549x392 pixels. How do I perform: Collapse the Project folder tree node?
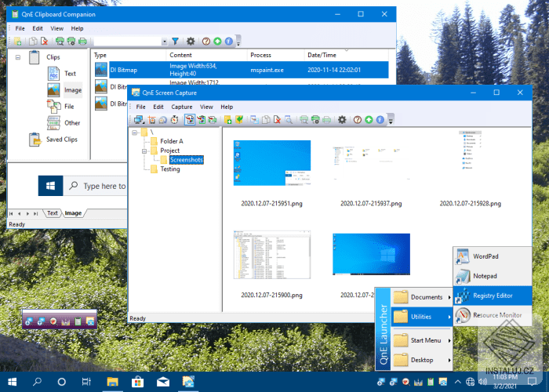[145, 151]
